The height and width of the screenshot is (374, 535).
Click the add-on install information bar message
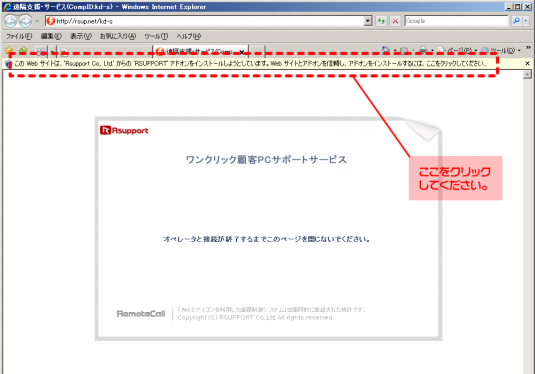click(250, 63)
